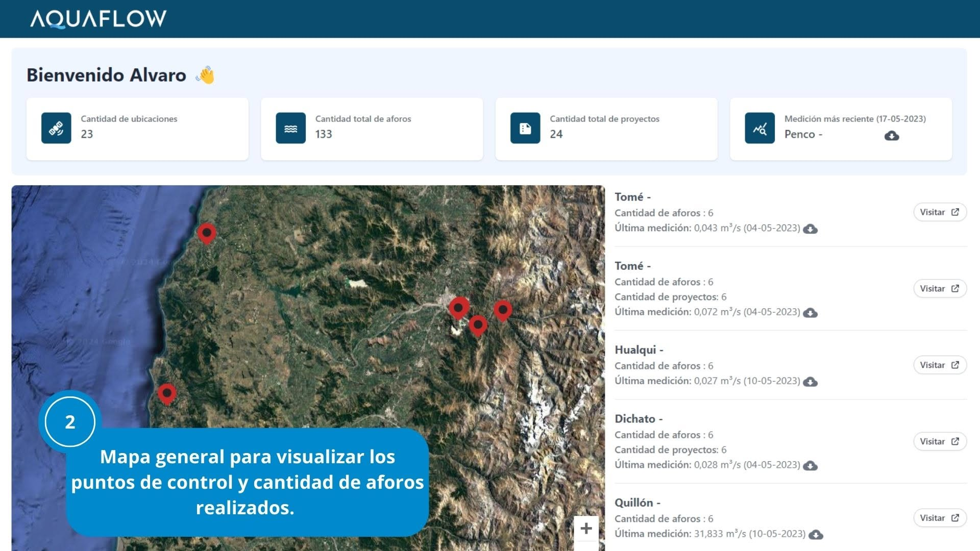Screen dimensions: 980x551
Task: Click the value 23 ubicaciones
Action: [x=87, y=134]
